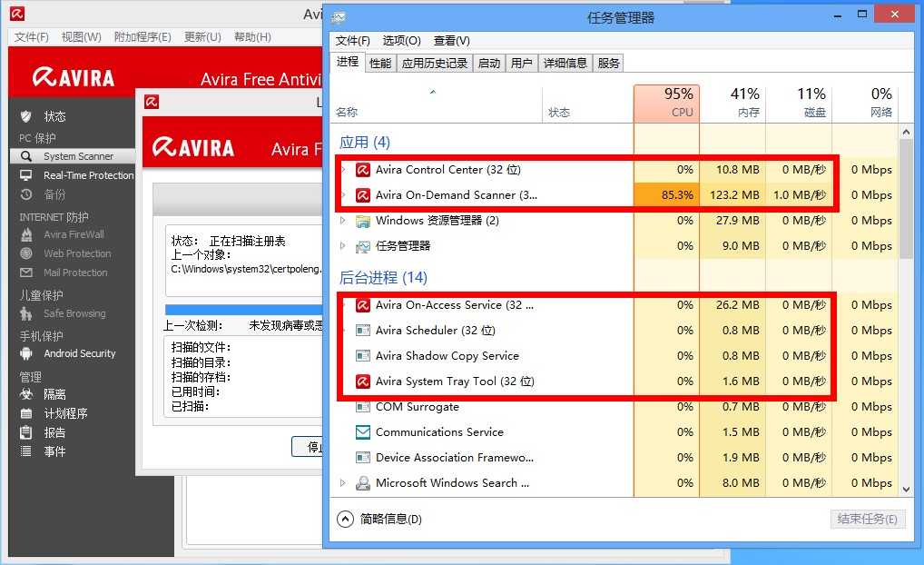Viewport: 924px width, 565px height.
Task: Expand the Windows 资源管理器 process group
Action: pos(343,221)
